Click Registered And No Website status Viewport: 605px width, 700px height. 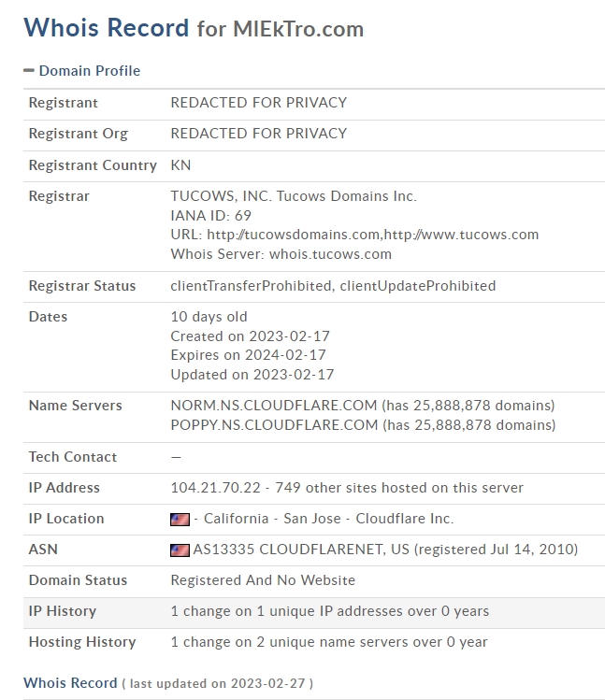263,580
